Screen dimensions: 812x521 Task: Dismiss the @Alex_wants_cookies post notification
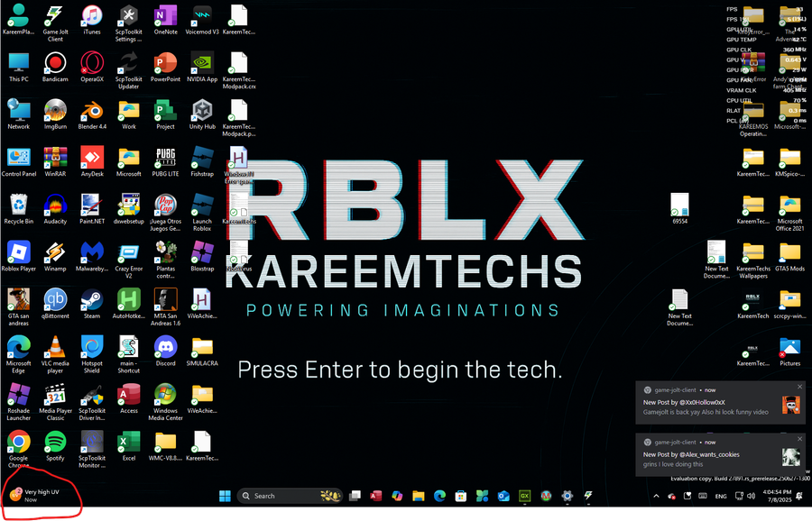pos(799,439)
